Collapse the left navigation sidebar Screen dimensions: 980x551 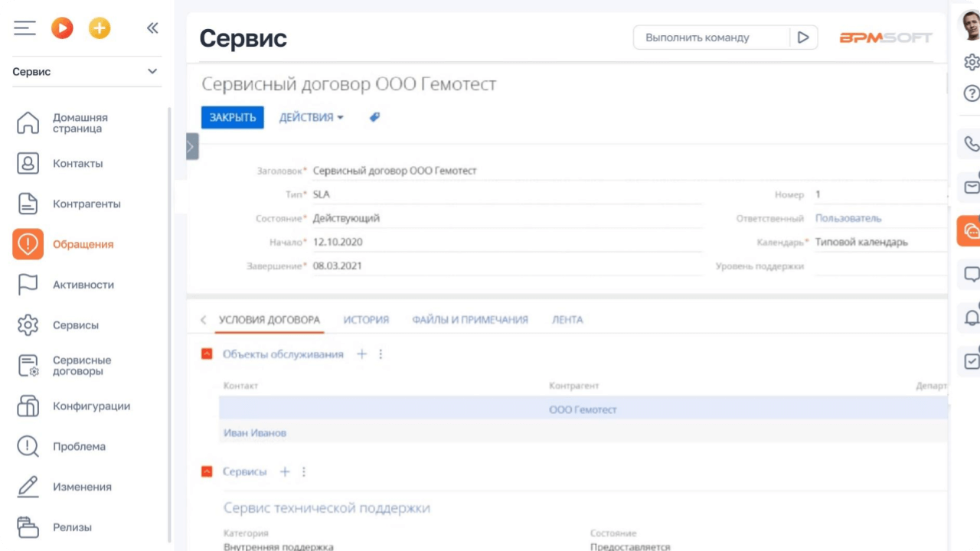pos(152,28)
